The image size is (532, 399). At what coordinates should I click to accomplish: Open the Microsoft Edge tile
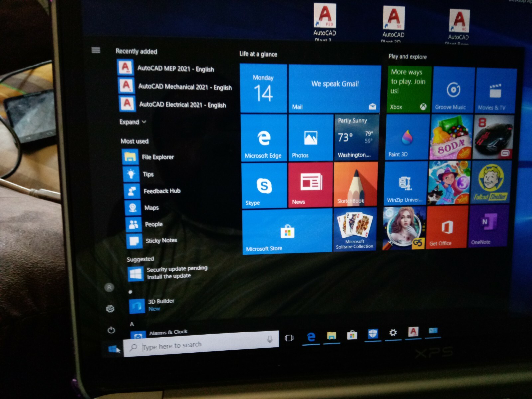coord(264,138)
